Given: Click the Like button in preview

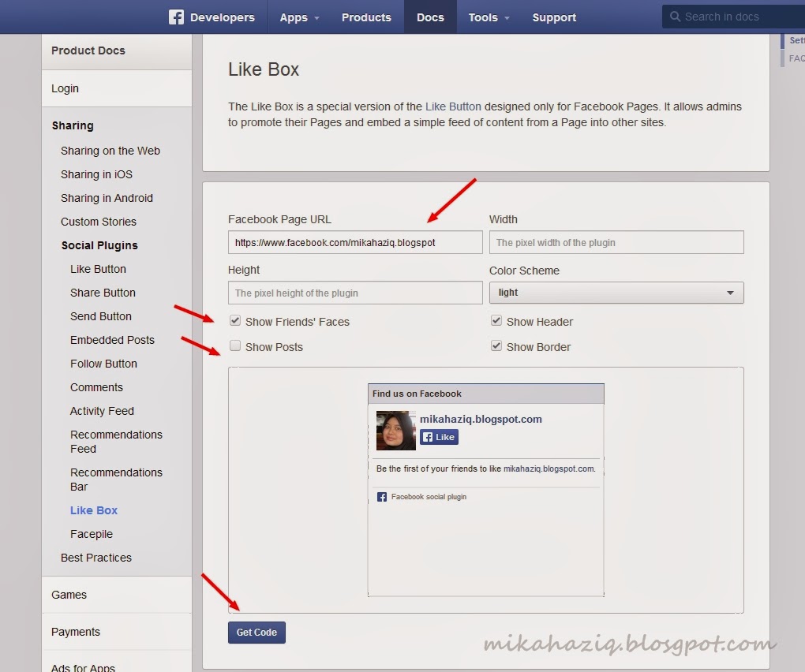Looking at the screenshot, I should coord(439,437).
